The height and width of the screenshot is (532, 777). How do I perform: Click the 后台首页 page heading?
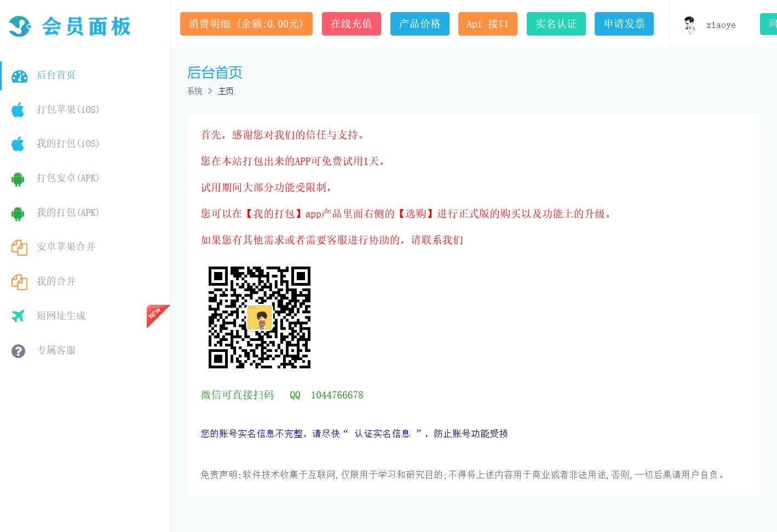click(215, 72)
